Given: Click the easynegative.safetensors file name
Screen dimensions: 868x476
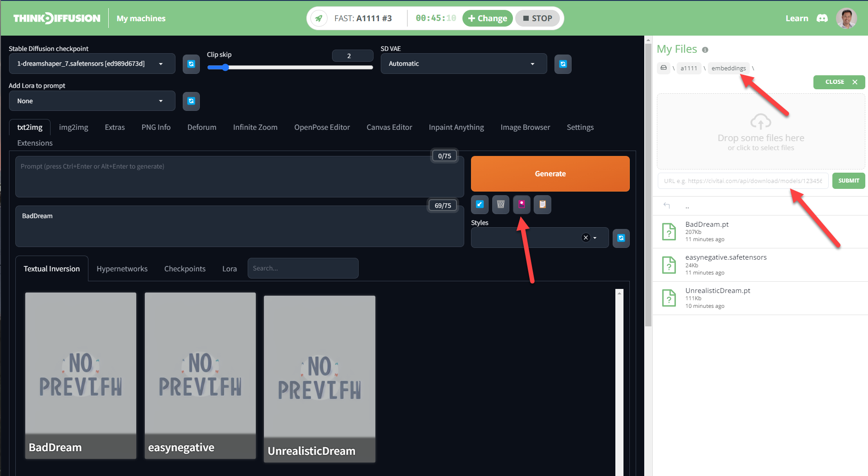Looking at the screenshot, I should click(726, 257).
